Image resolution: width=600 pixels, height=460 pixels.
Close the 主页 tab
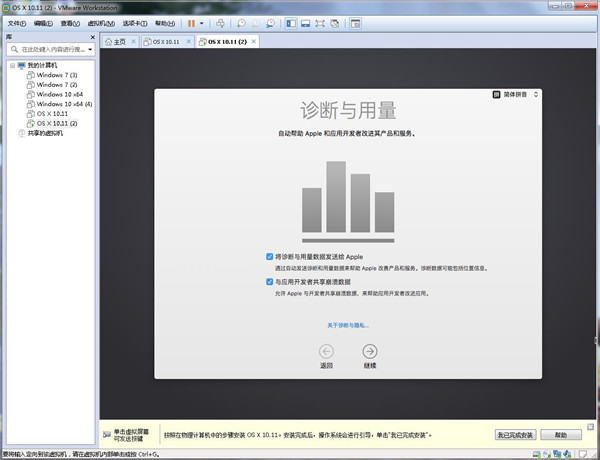tap(133, 41)
